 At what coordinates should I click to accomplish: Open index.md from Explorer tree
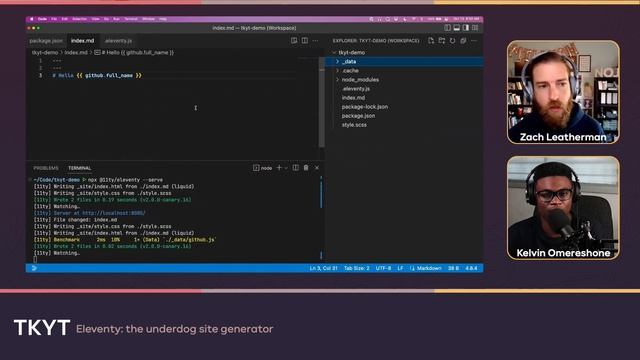353,98
